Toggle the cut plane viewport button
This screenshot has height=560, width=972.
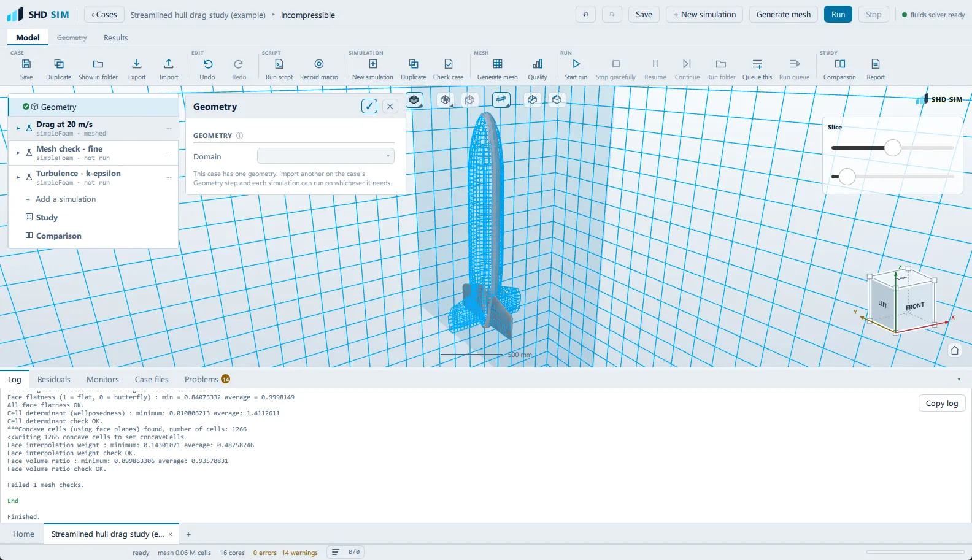[532, 99]
